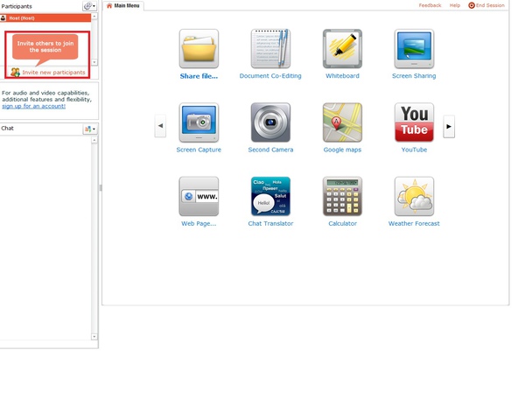
Task: Open the Participants options dropdown
Action: (x=89, y=6)
